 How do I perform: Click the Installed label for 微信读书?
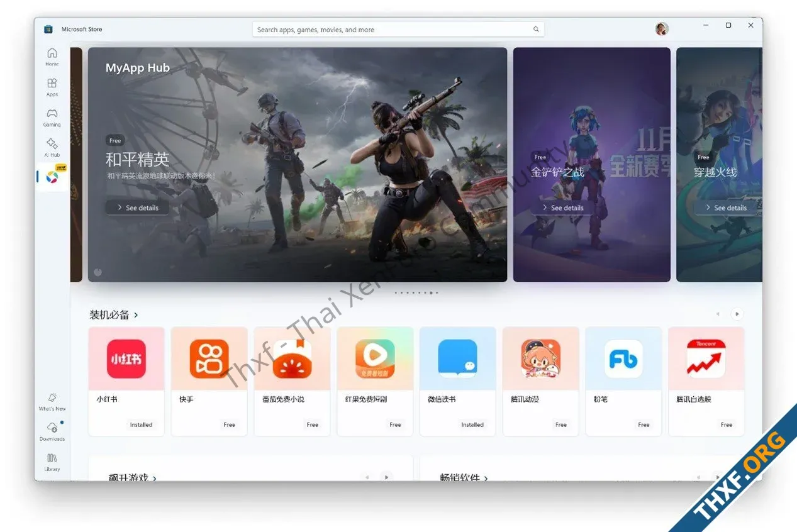coord(472,425)
